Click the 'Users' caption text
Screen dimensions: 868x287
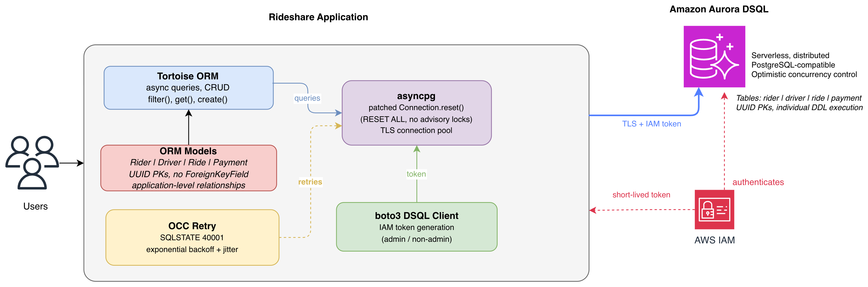(x=35, y=206)
